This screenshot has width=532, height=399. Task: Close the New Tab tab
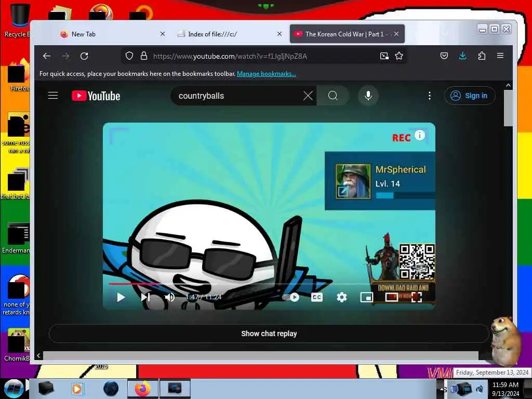click(x=163, y=34)
